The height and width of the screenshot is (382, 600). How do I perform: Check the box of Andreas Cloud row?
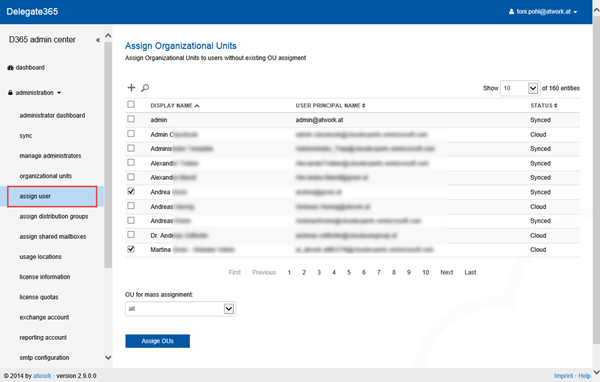coord(131,206)
